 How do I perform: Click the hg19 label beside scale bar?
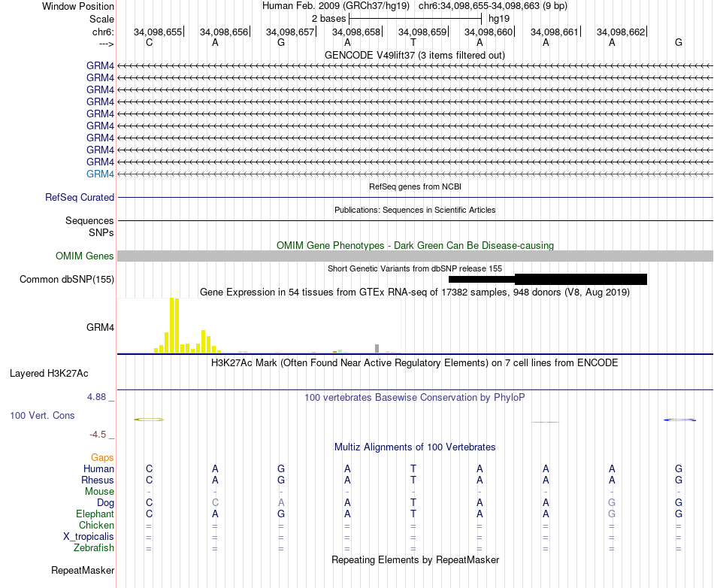[499, 19]
